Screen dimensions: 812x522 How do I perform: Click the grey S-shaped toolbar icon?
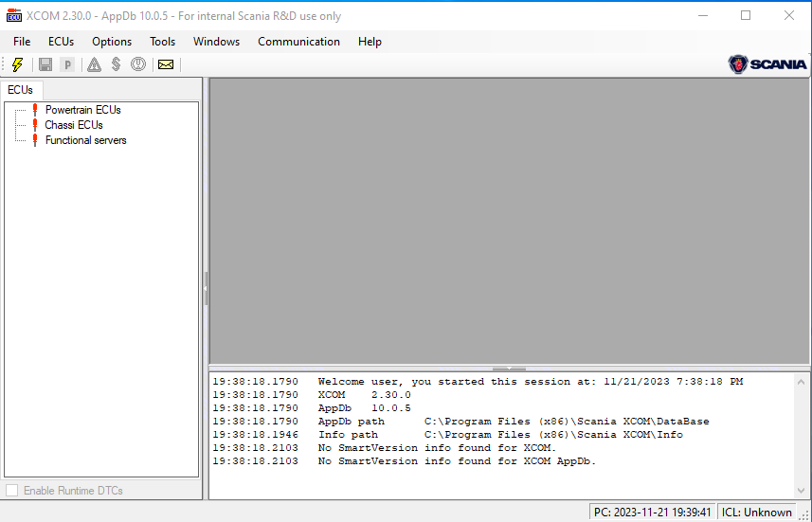click(116, 64)
